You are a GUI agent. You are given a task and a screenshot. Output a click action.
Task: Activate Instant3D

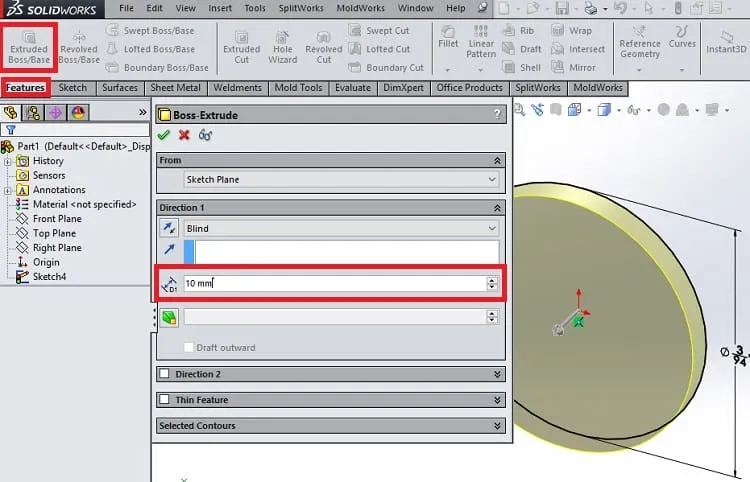pyautogui.click(x=726, y=42)
